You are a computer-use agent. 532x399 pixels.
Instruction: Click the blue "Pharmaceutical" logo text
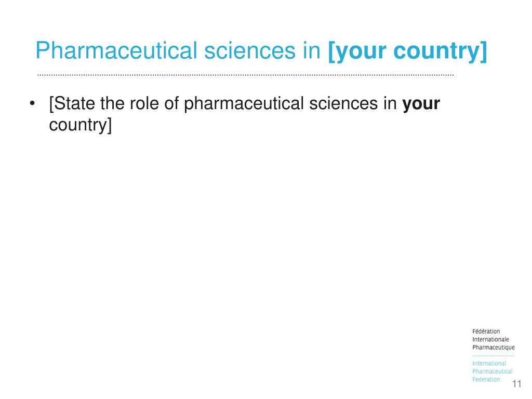pos(493,371)
